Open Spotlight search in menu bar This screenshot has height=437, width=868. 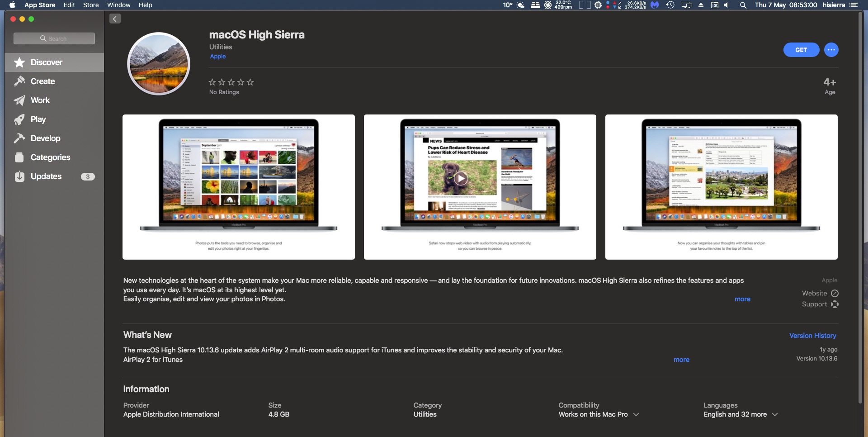(x=743, y=5)
